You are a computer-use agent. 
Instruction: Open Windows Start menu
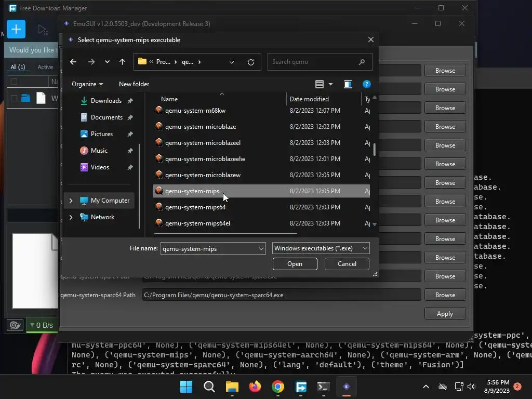tap(186, 387)
